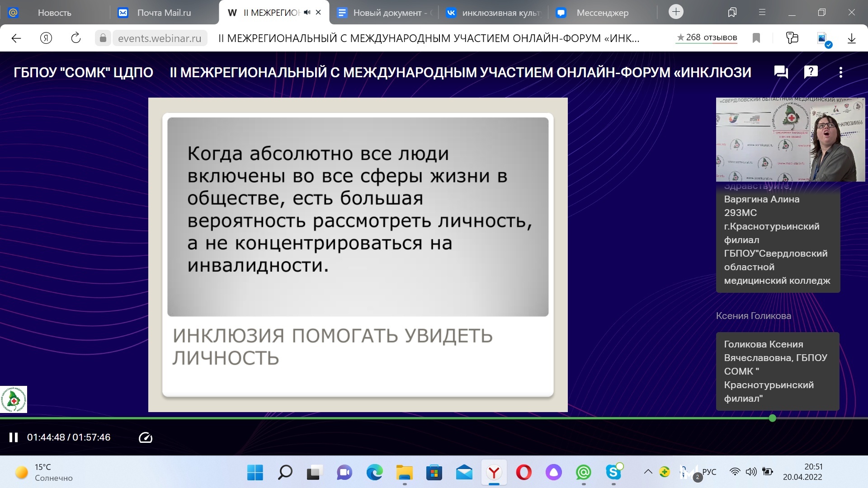Image resolution: width=868 pixels, height=488 pixels.
Task: Open the green Mail.ru agent taskbar icon
Action: pos(583,473)
